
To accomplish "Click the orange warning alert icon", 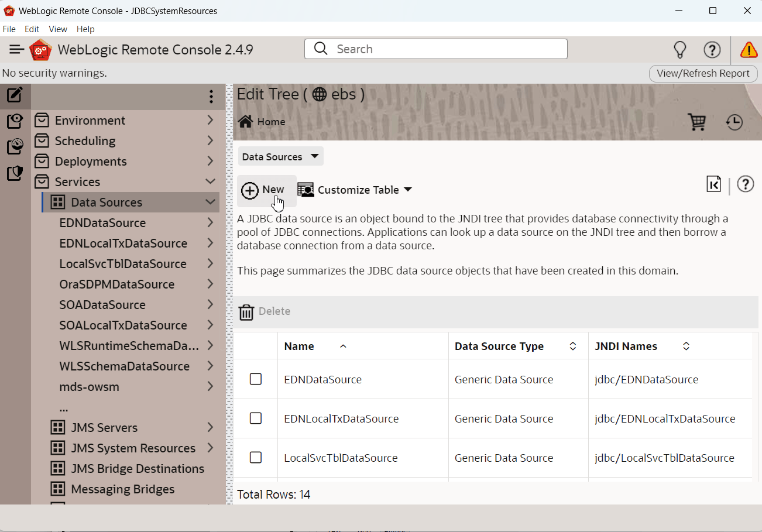I will pyautogui.click(x=749, y=50).
